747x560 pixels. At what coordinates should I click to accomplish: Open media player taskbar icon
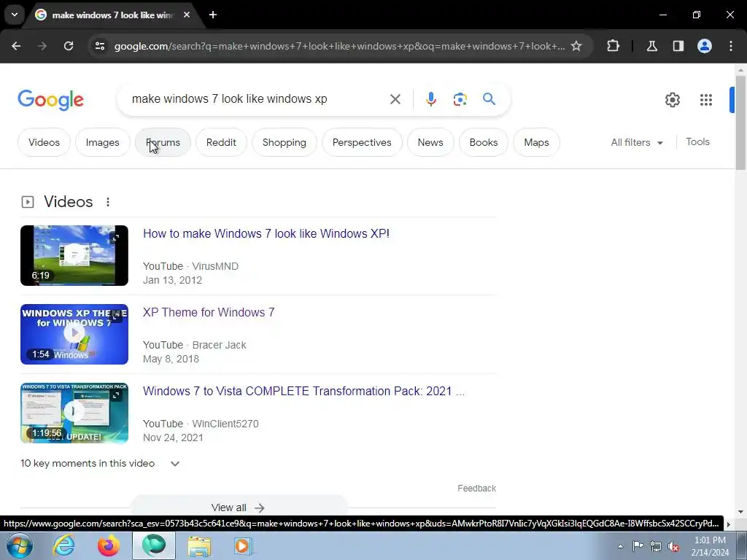[x=243, y=546]
